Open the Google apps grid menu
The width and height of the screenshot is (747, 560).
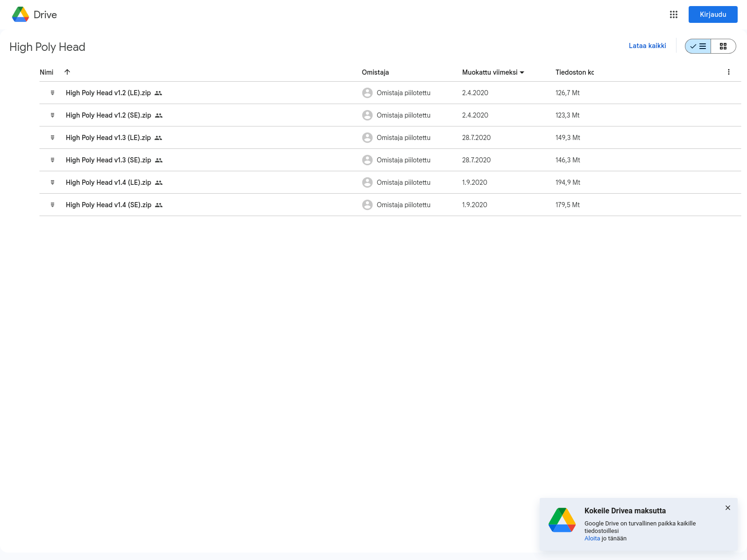pyautogui.click(x=673, y=14)
